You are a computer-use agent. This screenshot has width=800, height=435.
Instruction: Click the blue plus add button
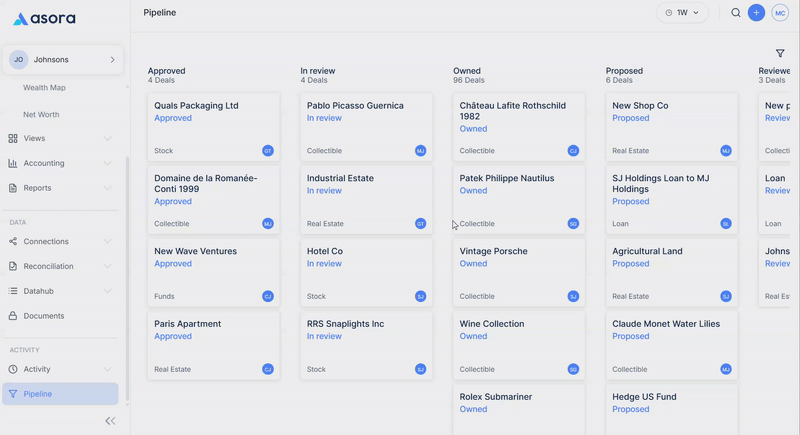point(756,13)
